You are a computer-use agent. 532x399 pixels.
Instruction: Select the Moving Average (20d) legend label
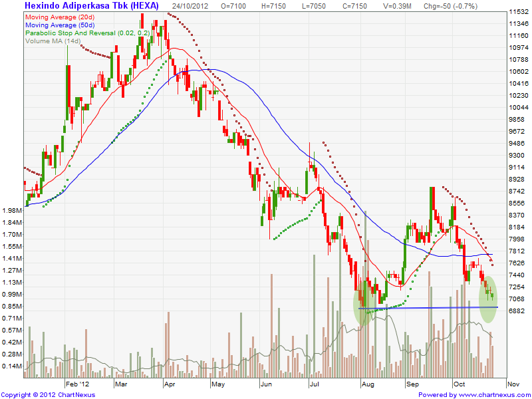[60, 17]
